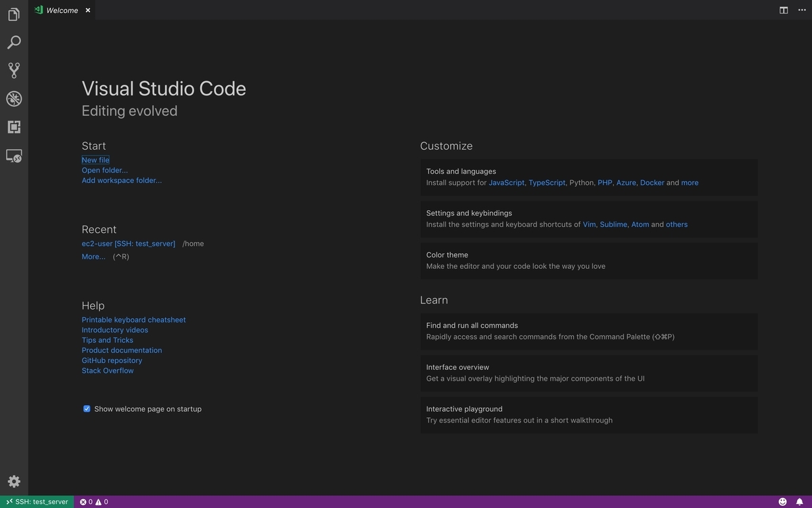
Task: Open the editor more actions menu
Action: coord(801,9)
